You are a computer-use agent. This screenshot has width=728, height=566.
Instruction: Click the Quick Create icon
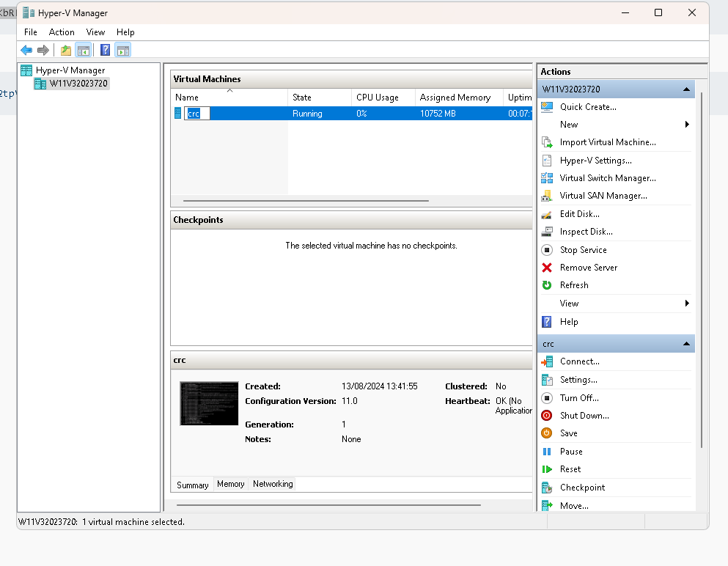tap(547, 107)
